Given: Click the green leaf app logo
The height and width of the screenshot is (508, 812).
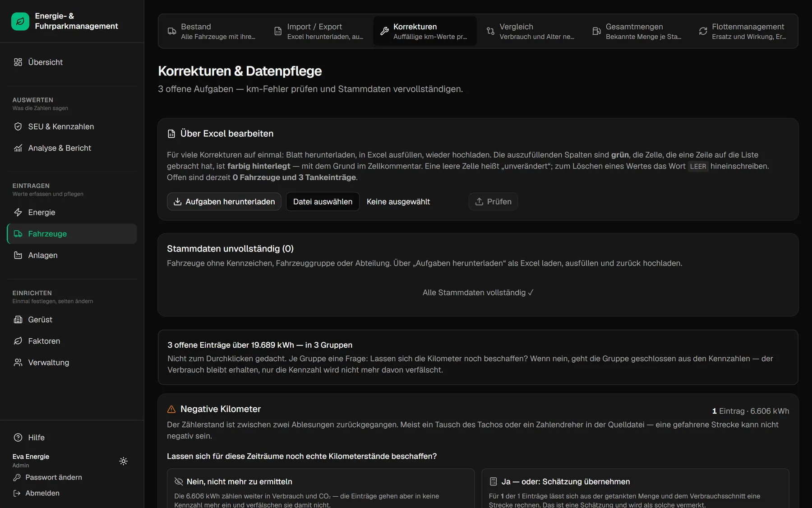Looking at the screenshot, I should click(x=20, y=21).
